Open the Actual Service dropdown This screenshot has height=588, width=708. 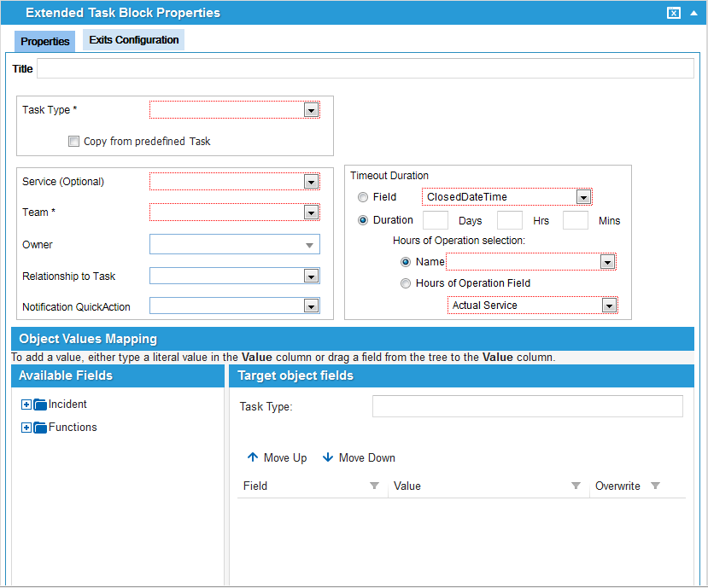click(608, 306)
